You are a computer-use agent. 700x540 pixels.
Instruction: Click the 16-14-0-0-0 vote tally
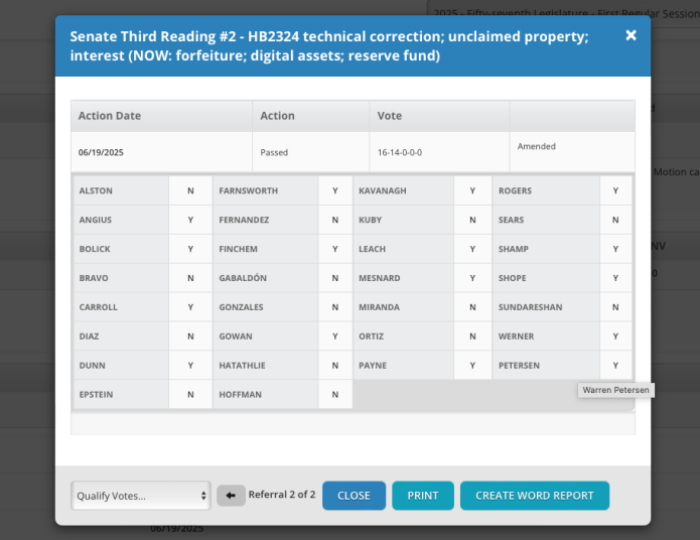point(400,153)
